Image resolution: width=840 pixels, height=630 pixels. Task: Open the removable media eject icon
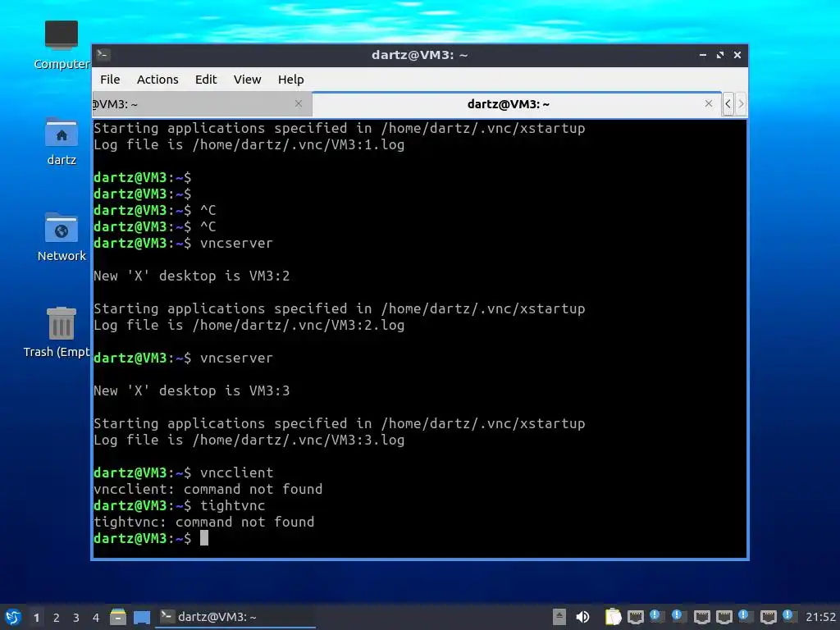[x=559, y=617]
